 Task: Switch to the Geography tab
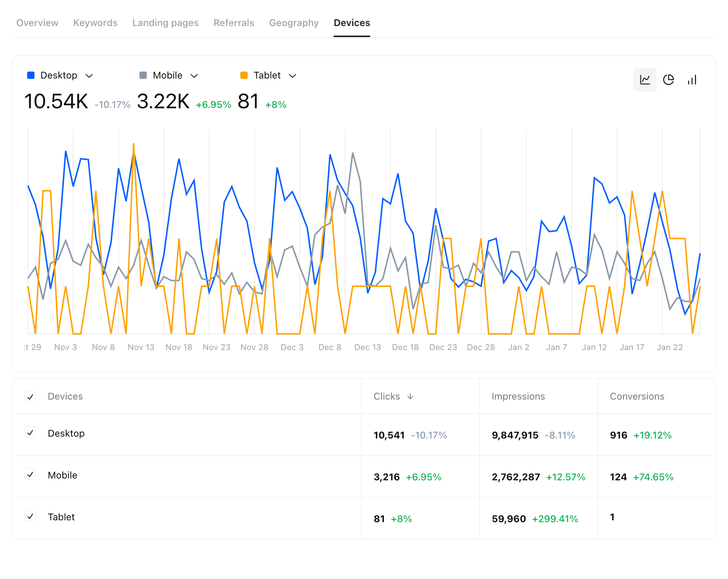pos(294,23)
